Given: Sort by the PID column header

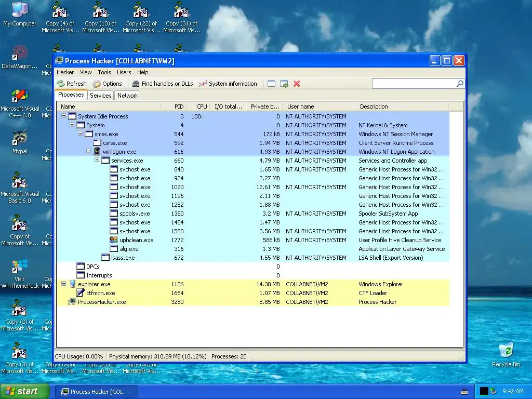Looking at the screenshot, I should pos(173,107).
